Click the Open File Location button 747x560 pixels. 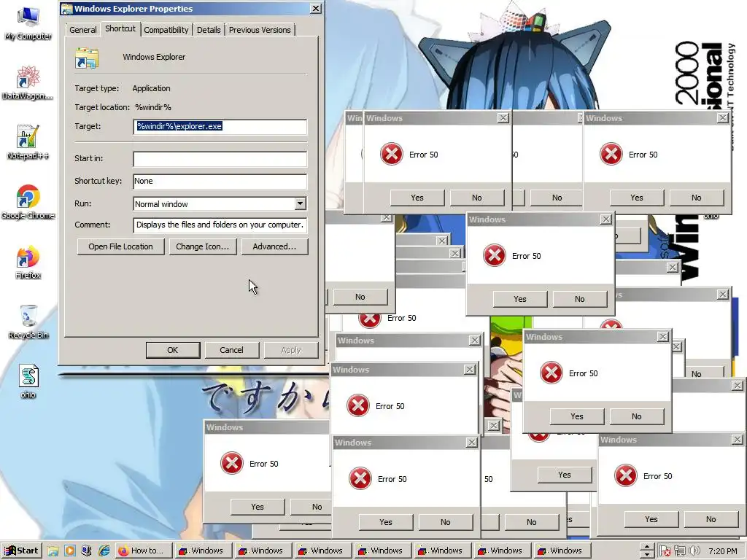click(120, 246)
